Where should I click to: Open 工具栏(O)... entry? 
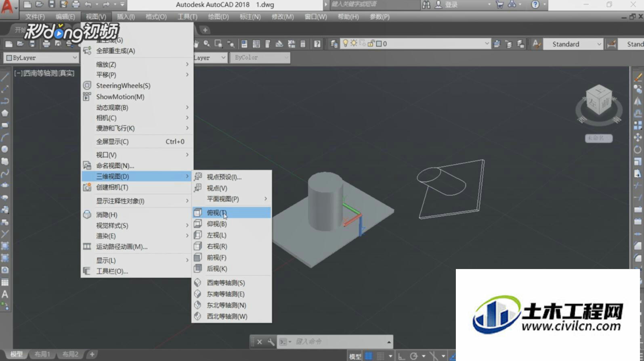tap(137, 271)
